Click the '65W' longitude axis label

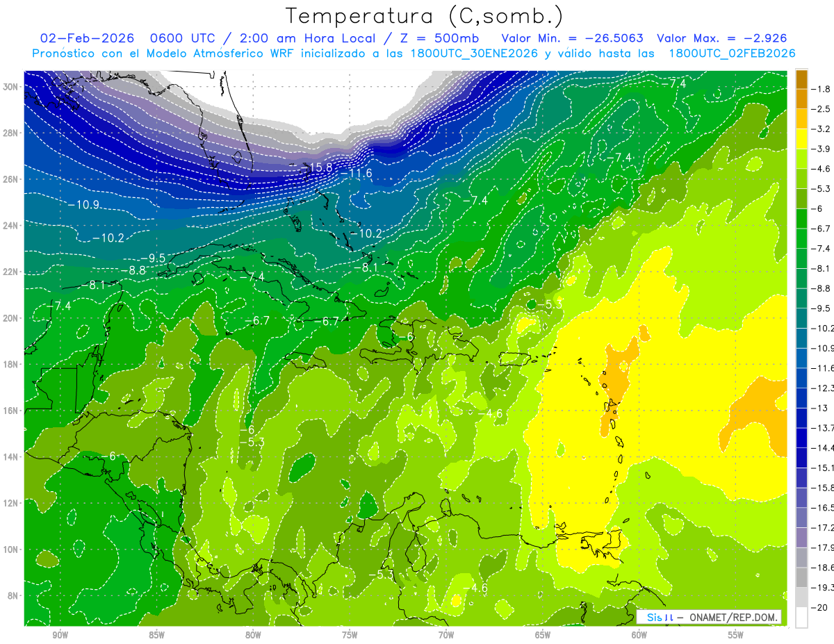pyautogui.click(x=543, y=636)
